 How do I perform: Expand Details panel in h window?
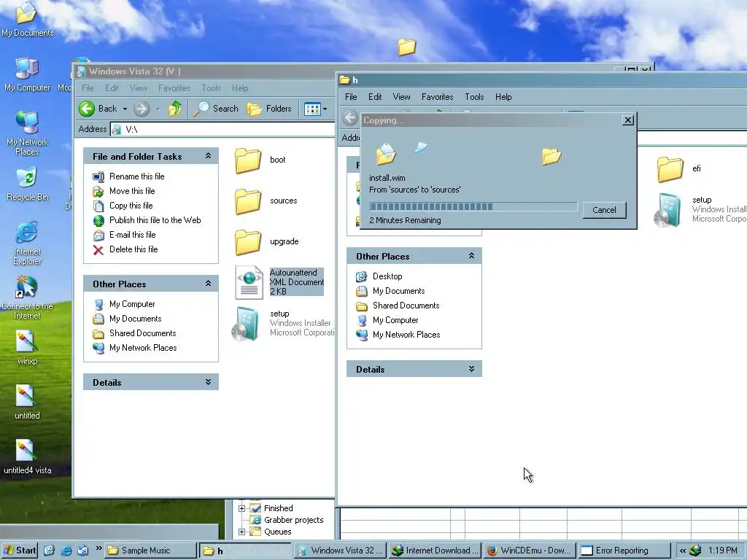pos(471,369)
